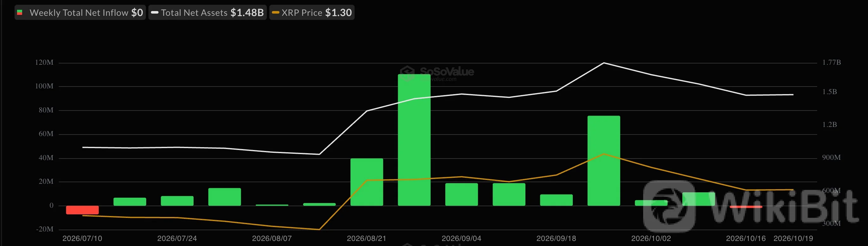This screenshot has width=868, height=246.
Task: Click the 40M left axis label
Action: click(x=46, y=158)
